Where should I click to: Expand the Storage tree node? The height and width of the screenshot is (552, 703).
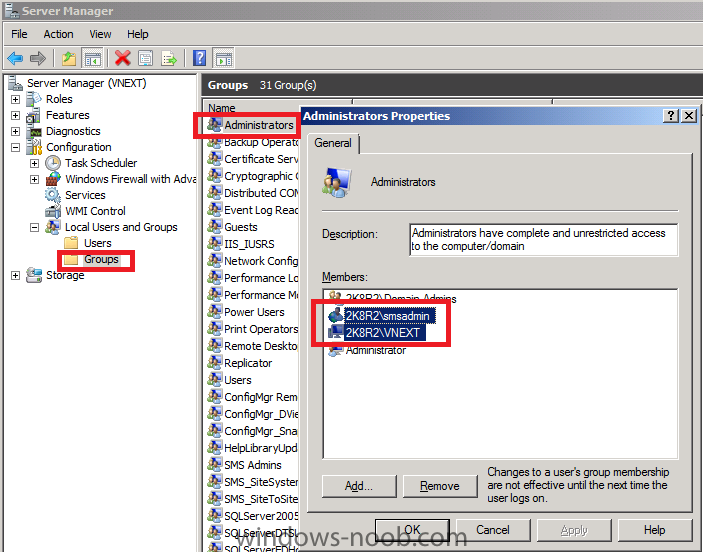tap(15, 275)
